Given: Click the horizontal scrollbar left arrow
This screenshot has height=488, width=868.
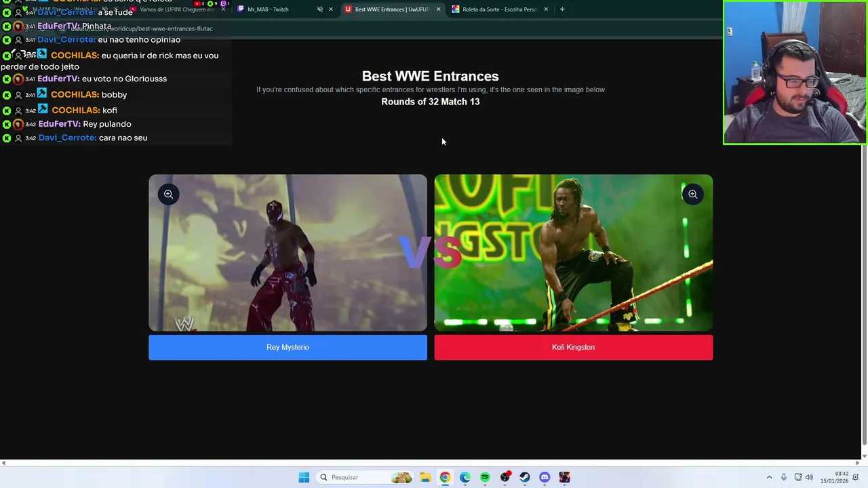Looking at the screenshot, I should tap(3, 463).
